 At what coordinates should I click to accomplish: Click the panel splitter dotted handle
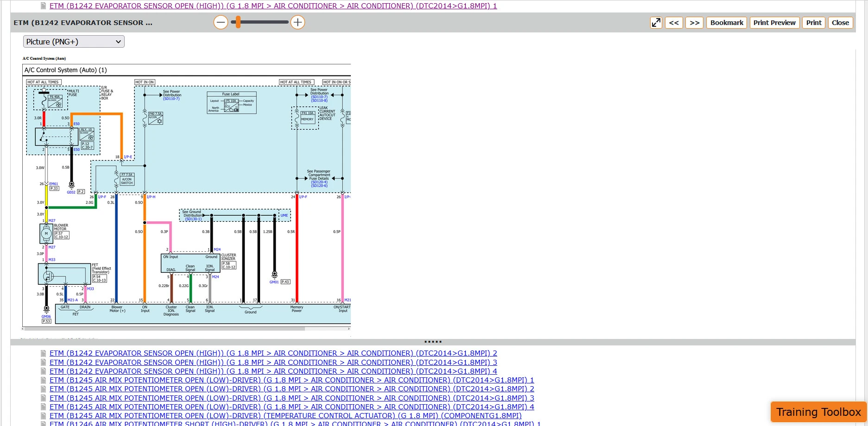(433, 342)
